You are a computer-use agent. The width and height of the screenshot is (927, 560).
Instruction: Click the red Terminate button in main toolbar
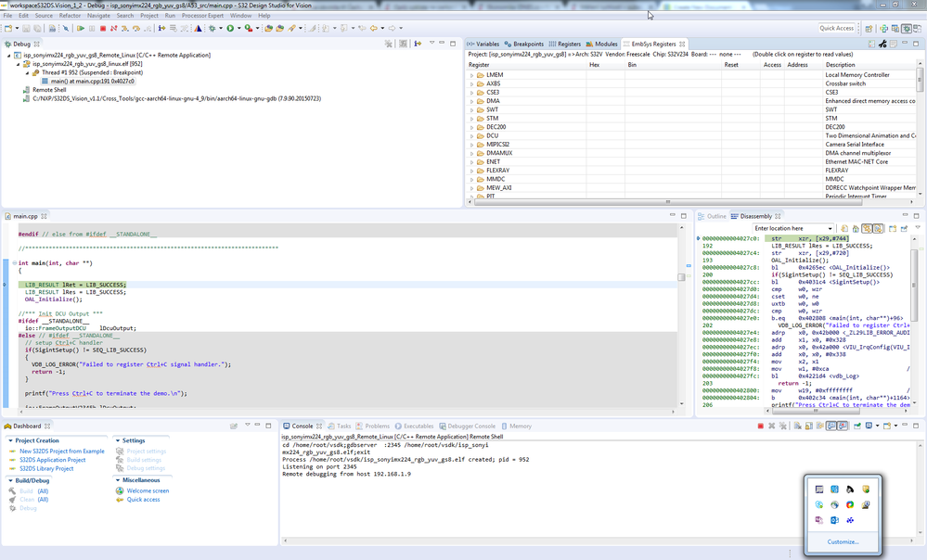(103, 29)
